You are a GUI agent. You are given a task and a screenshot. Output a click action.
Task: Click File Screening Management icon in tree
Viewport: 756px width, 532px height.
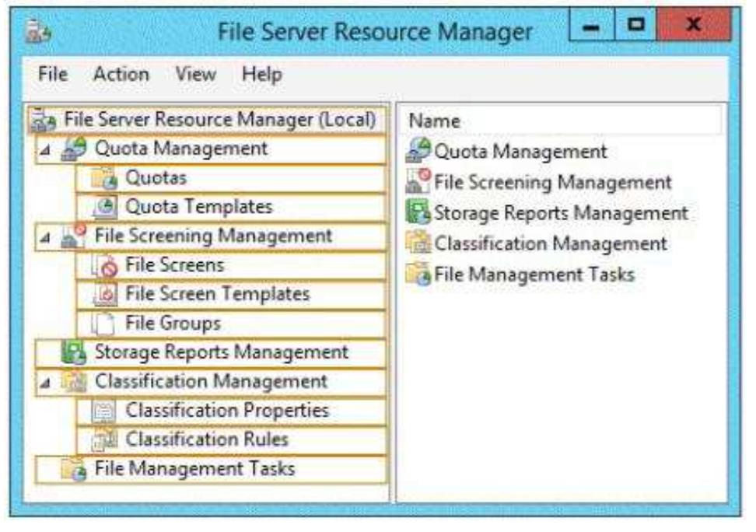pos(74,236)
